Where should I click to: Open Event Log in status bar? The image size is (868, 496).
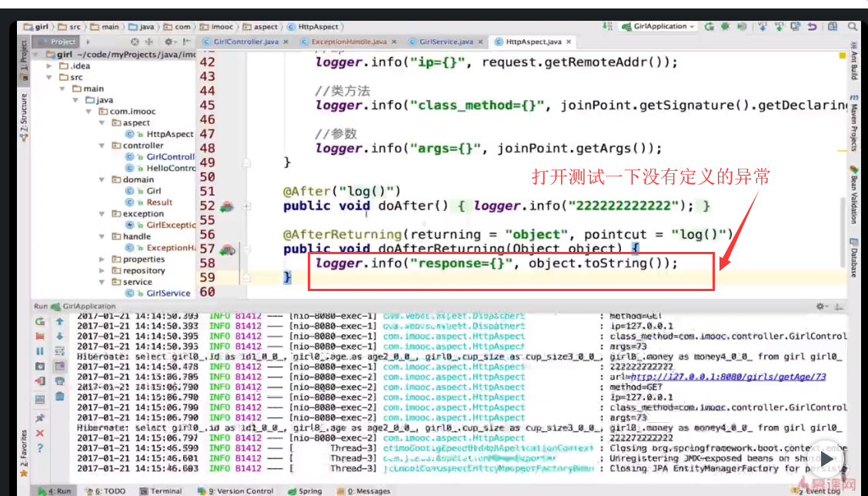pyautogui.click(x=817, y=491)
